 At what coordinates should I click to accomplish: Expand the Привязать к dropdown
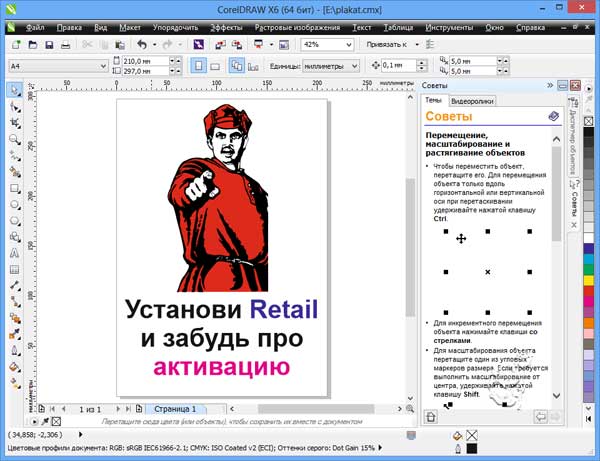pyautogui.click(x=418, y=45)
